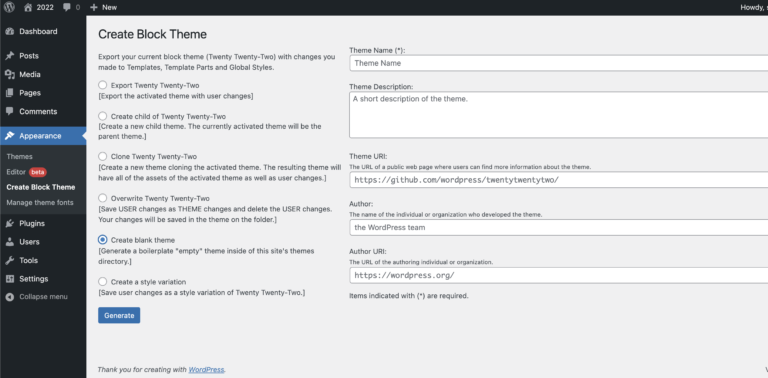Open the Editor beta submenu item
The width and height of the screenshot is (768, 378).
(26, 172)
